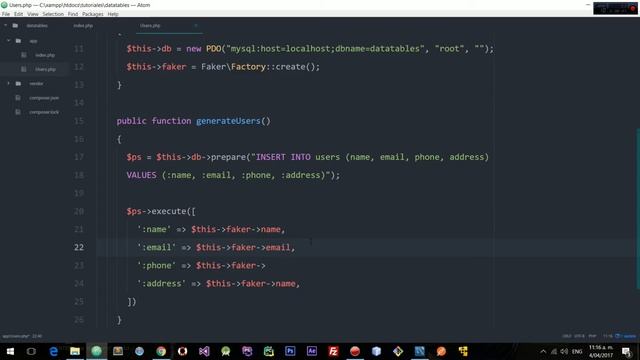The image size is (640, 360).
Task: Click the red round icon on the taskbar
Action: (x=355, y=351)
